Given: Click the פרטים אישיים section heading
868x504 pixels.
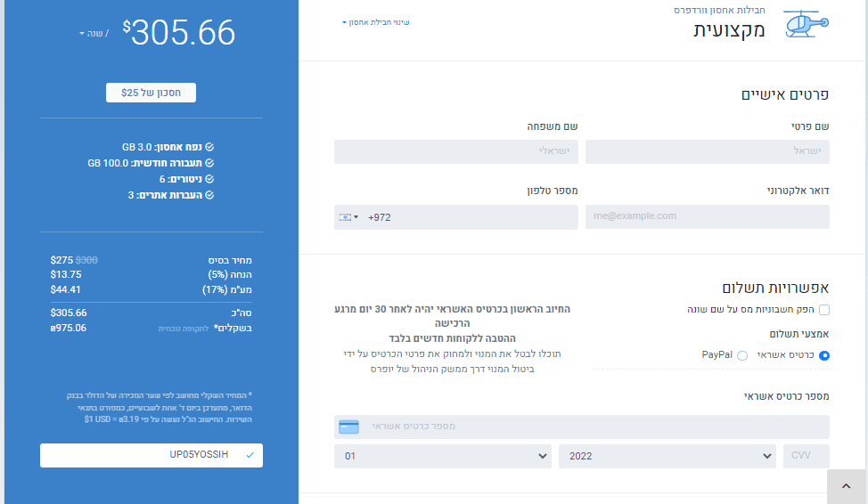Looking at the screenshot, I should click(x=785, y=94).
